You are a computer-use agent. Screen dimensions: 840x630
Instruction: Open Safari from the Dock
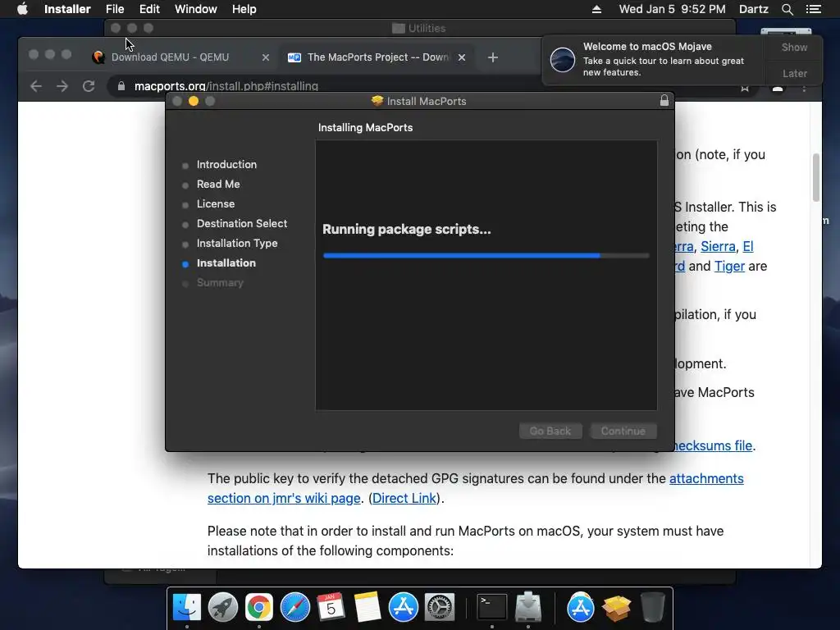294,608
